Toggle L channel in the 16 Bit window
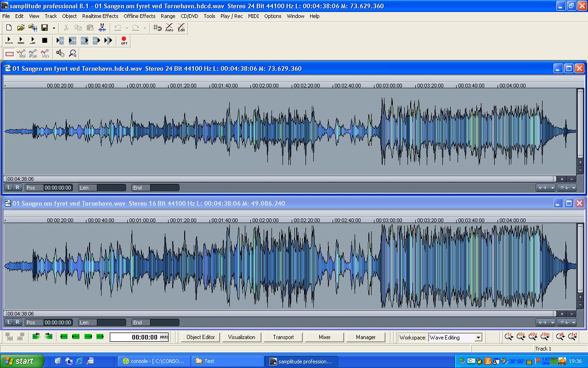This screenshot has width=588, height=368. click(x=9, y=322)
